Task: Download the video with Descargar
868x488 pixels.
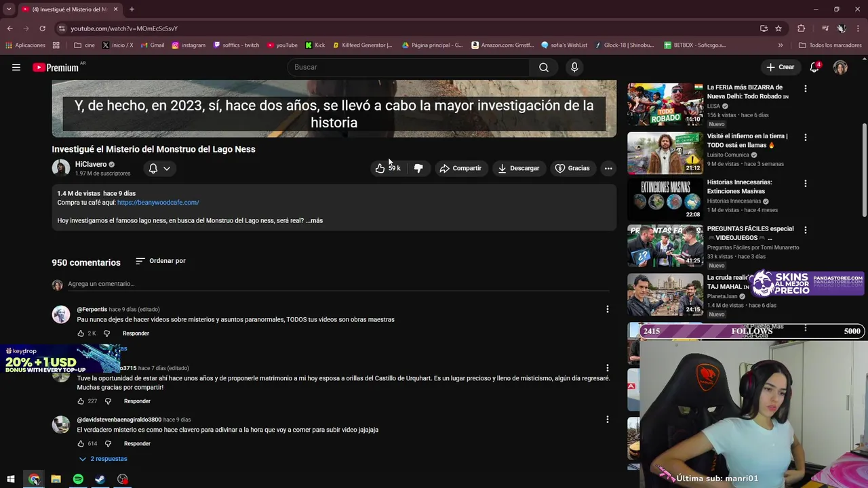Action: pos(519,168)
